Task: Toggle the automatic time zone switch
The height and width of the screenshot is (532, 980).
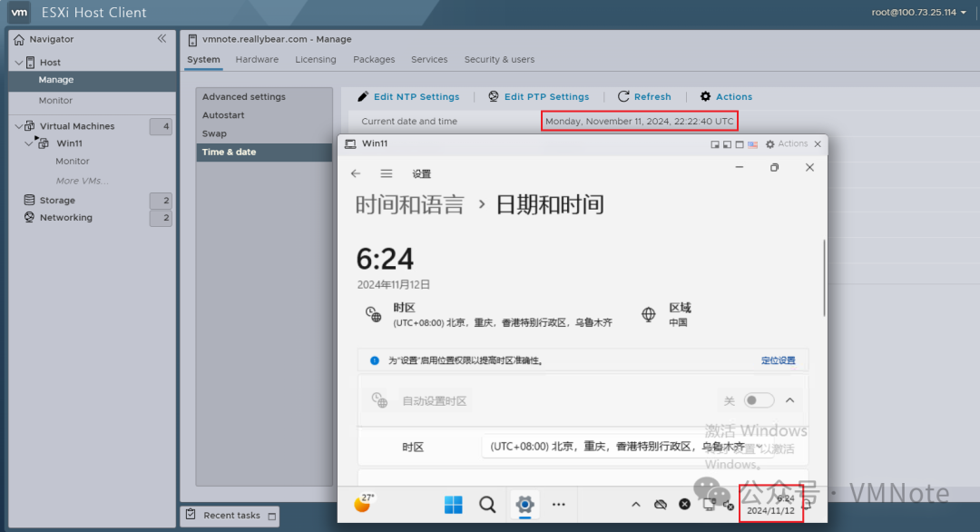Action: pos(759,400)
